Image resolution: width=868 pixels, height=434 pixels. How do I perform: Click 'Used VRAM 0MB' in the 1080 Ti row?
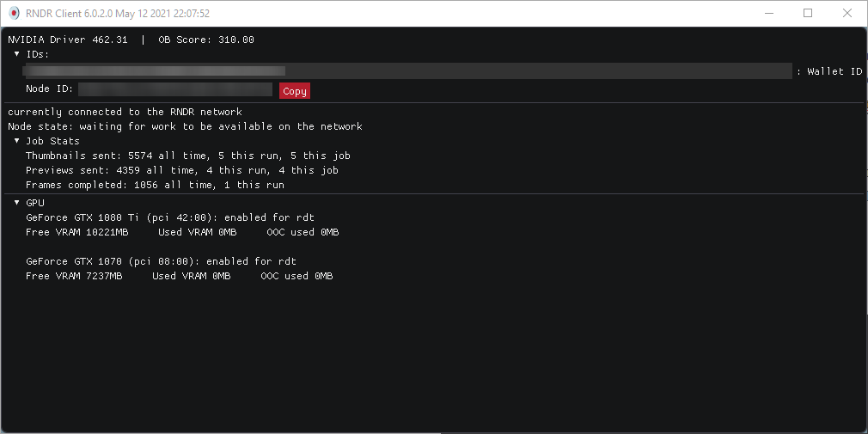tap(197, 233)
